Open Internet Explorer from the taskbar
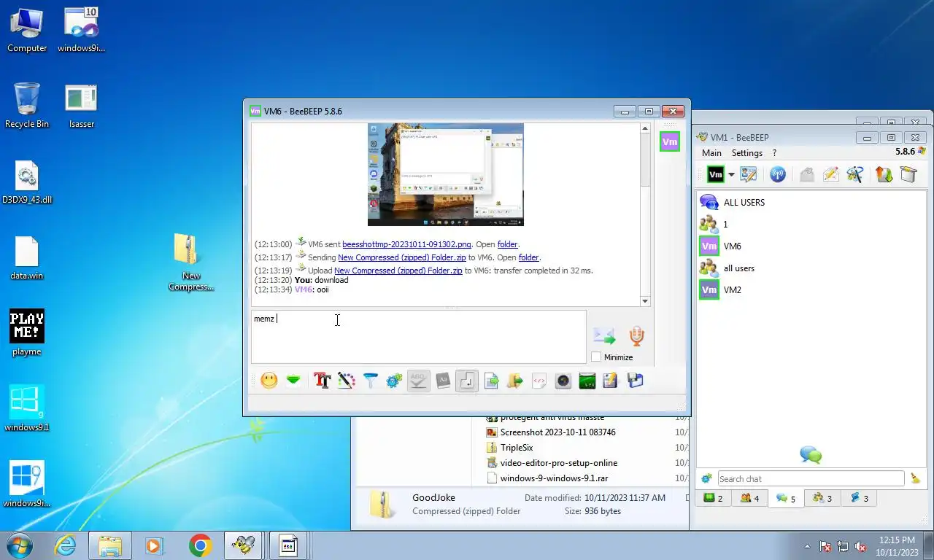934x560 pixels. pos(65,545)
